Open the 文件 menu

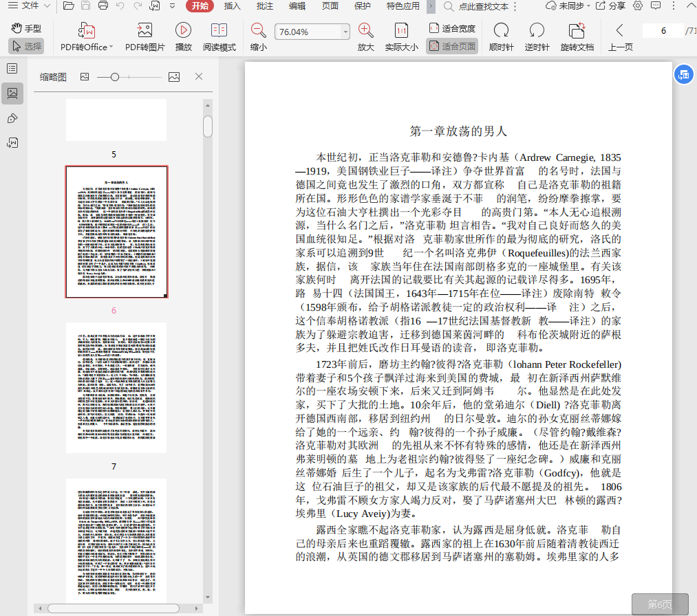click(x=29, y=5)
